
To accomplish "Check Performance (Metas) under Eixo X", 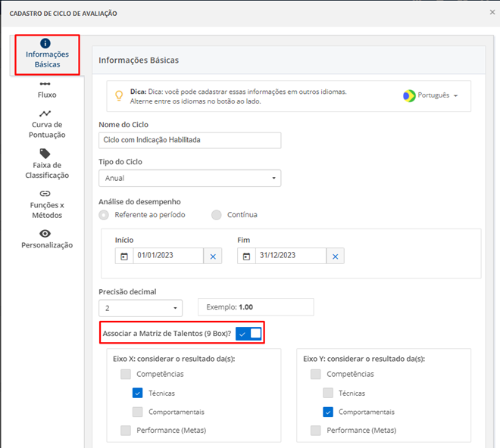I will [126, 431].
